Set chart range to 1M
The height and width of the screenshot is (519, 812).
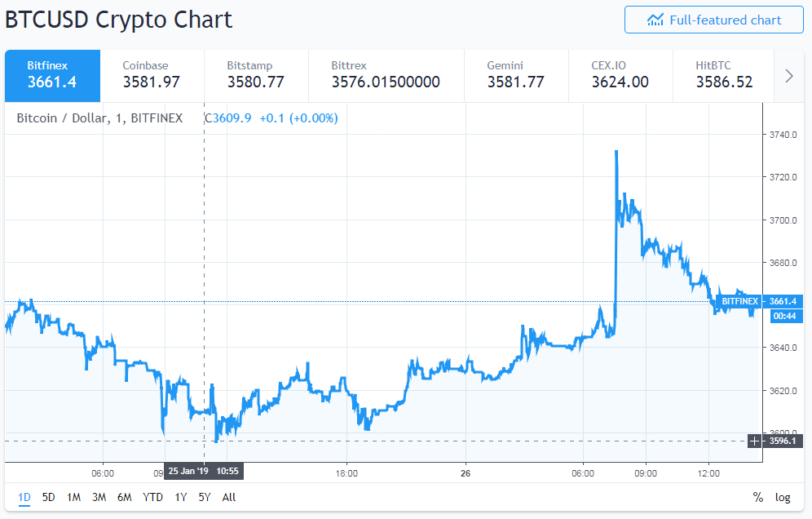[74, 497]
